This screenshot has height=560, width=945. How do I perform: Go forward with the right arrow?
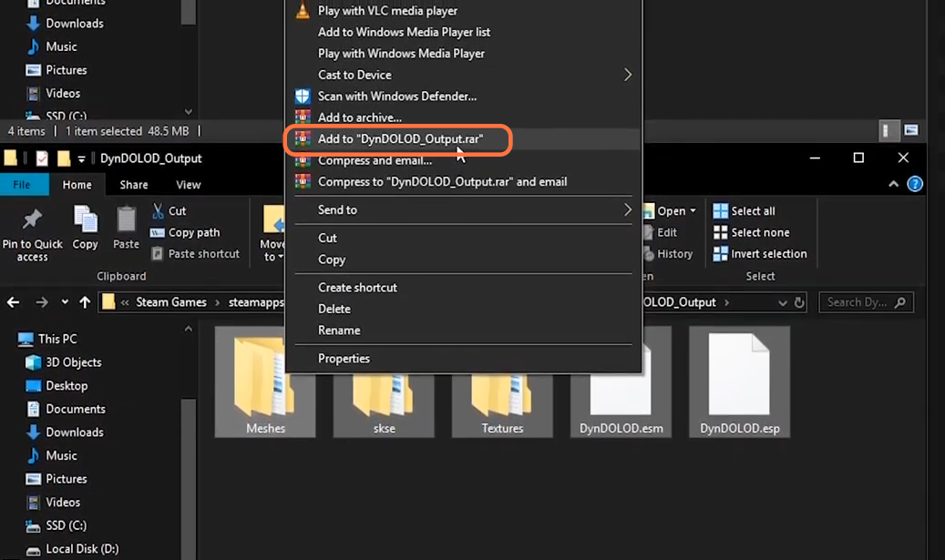tap(42, 302)
